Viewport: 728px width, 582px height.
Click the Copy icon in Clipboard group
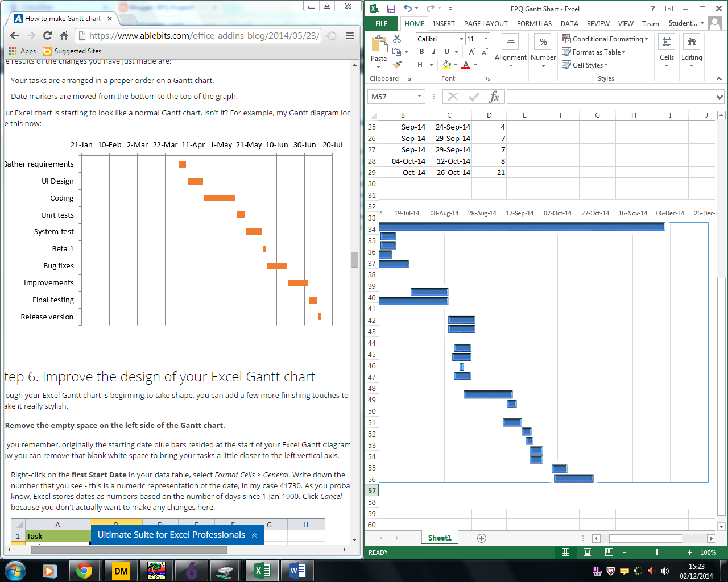click(x=398, y=52)
